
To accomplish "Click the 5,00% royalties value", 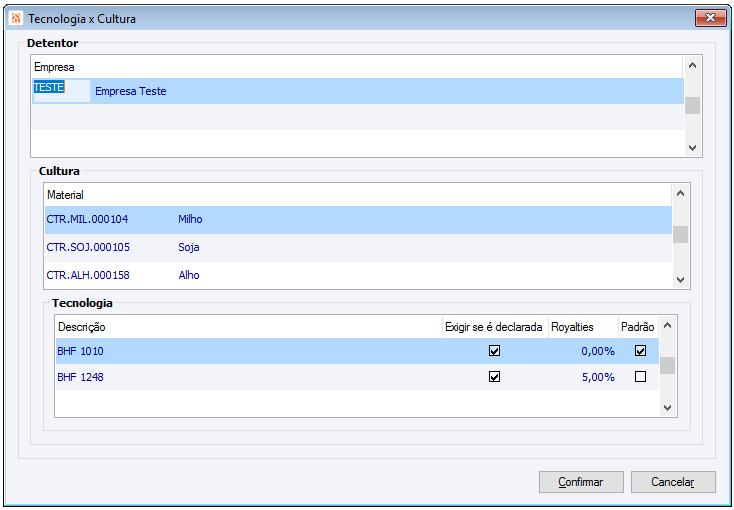I will coord(598,377).
